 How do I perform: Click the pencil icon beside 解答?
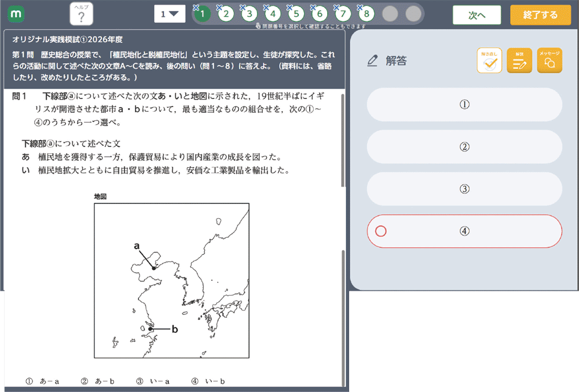[372, 61]
